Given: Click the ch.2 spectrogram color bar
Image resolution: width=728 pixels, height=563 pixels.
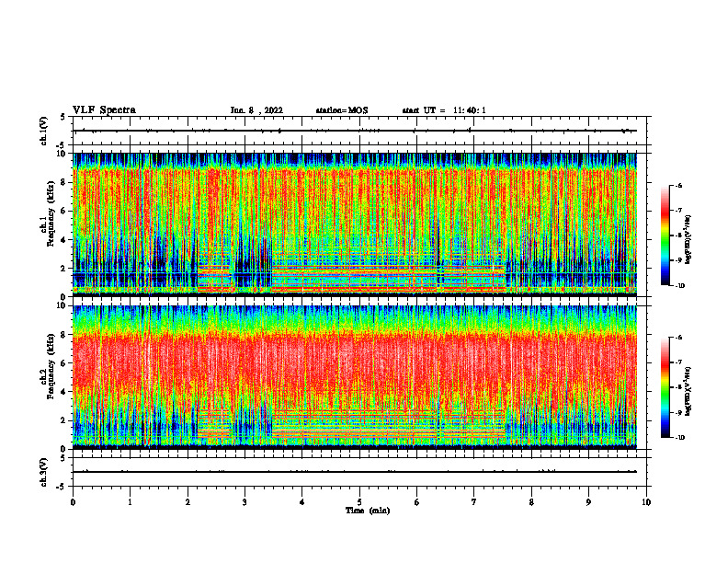Looking at the screenshot, I should 665,387.
